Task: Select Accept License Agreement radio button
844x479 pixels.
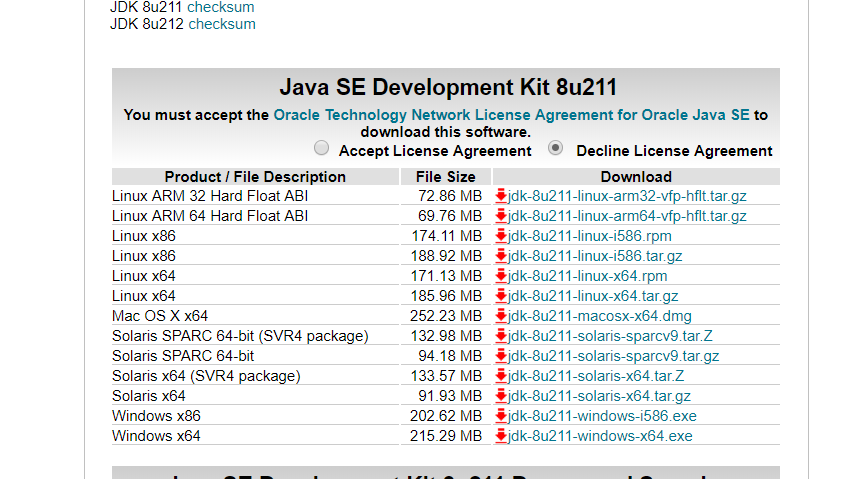Action: pos(321,148)
